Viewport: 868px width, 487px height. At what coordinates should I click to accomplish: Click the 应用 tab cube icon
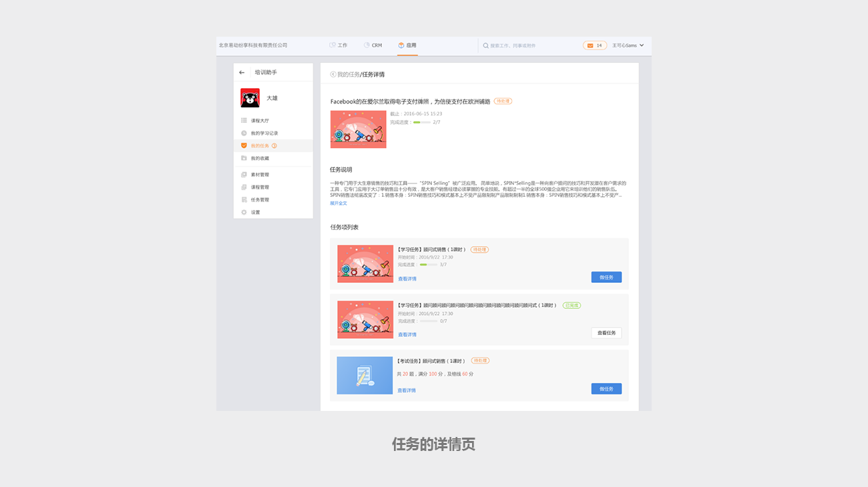click(x=401, y=45)
